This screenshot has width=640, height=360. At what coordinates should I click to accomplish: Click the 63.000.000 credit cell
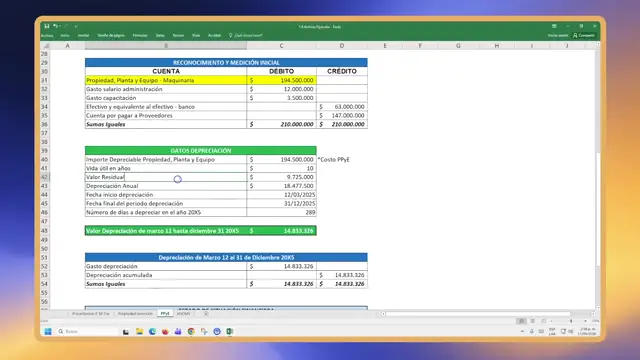pyautogui.click(x=342, y=107)
